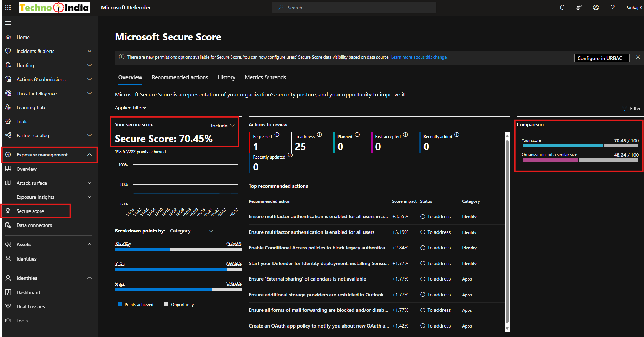
Task: Open the Learn more about this change link
Action: coord(419,57)
